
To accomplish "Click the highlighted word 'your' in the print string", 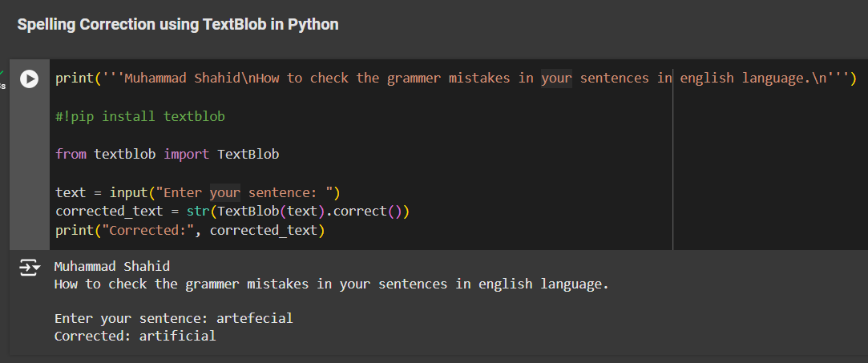I will point(556,79).
